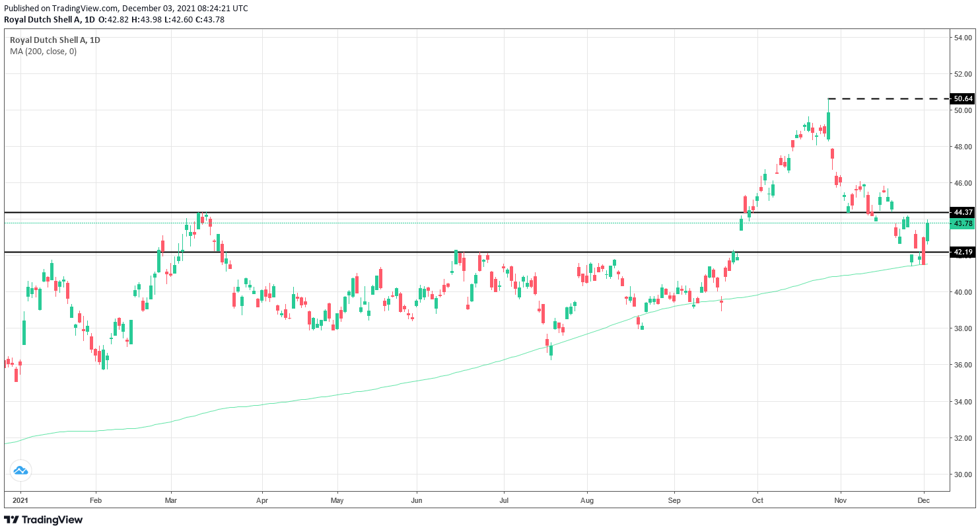Image resolution: width=980 pixels, height=532 pixels.
Task: Click the 48.00 price axis label
Action: click(x=963, y=147)
